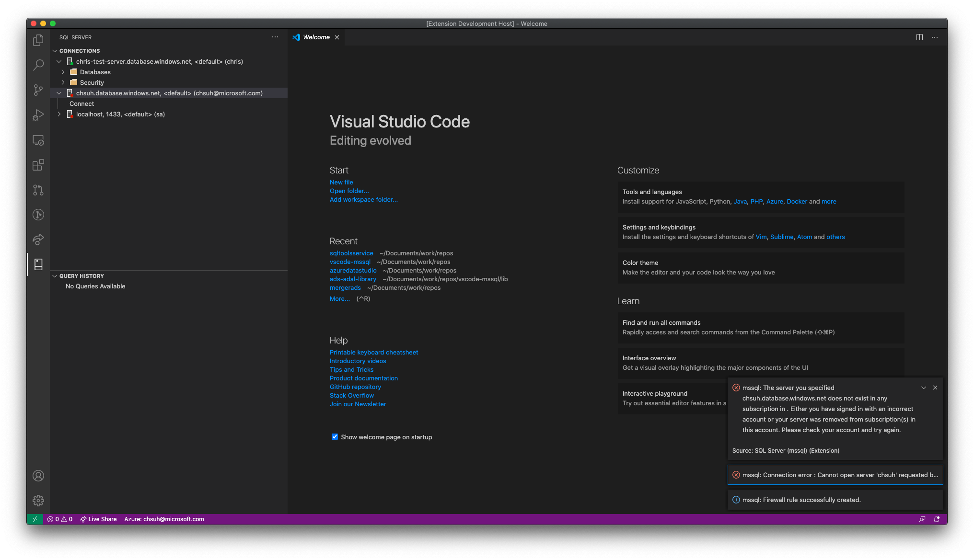
Task: Open the Explorer view in the activity bar
Action: click(x=38, y=40)
